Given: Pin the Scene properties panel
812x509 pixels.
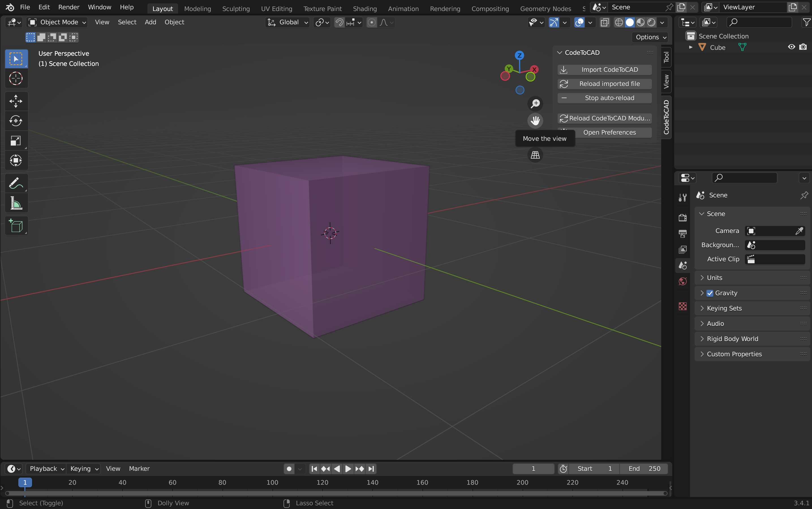Looking at the screenshot, I should pyautogui.click(x=804, y=195).
